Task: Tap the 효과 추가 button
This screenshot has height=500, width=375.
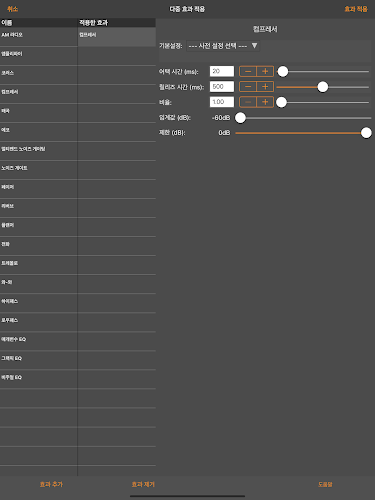Action: tap(51, 484)
